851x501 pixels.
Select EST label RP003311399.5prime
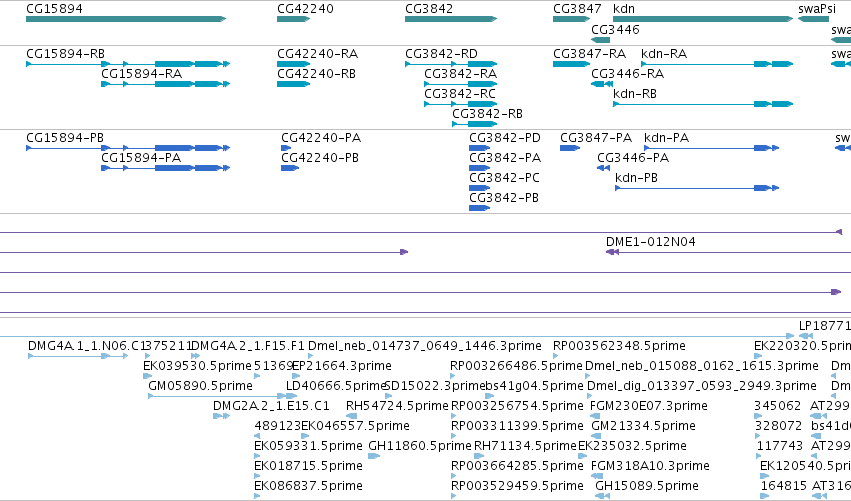[x=517, y=426]
